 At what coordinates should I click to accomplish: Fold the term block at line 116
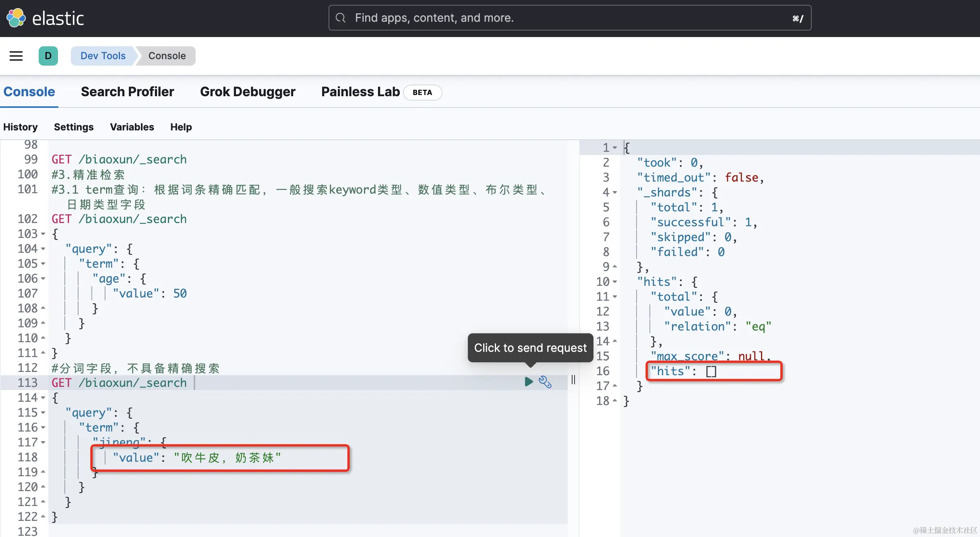point(43,428)
